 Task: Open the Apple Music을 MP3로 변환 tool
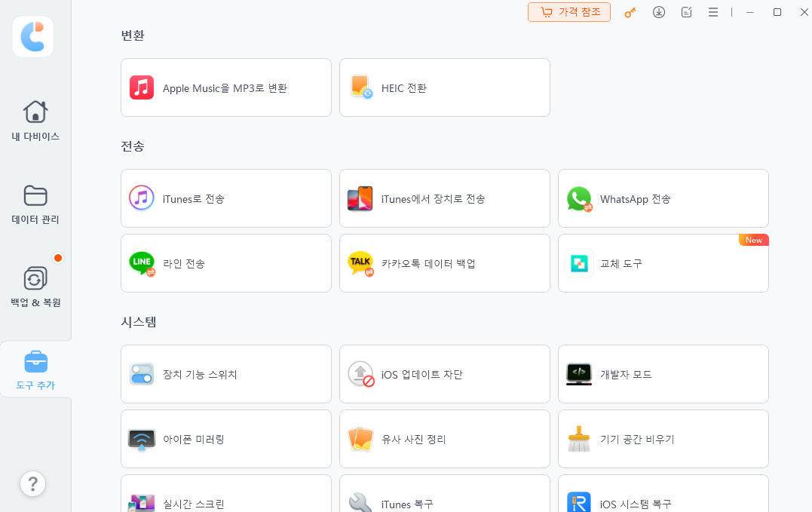225,87
